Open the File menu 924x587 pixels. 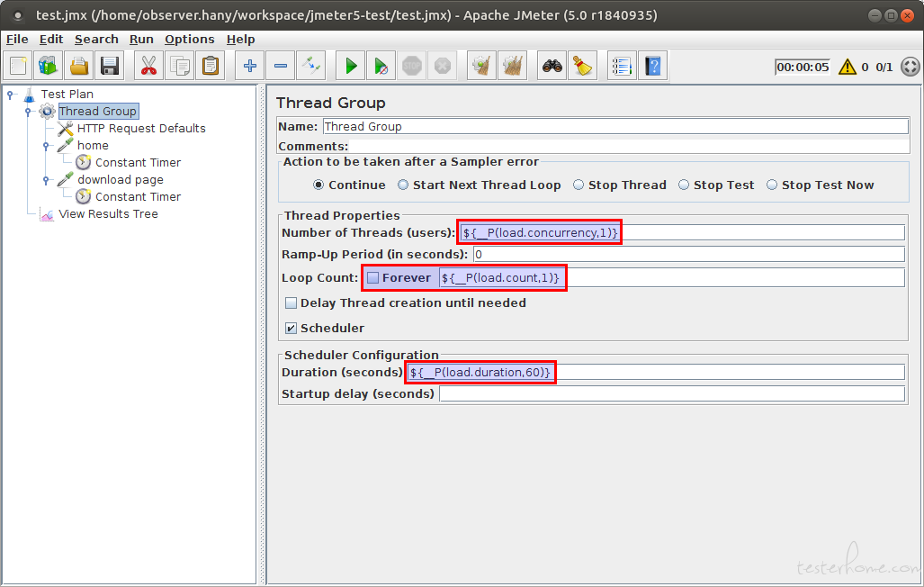17,40
